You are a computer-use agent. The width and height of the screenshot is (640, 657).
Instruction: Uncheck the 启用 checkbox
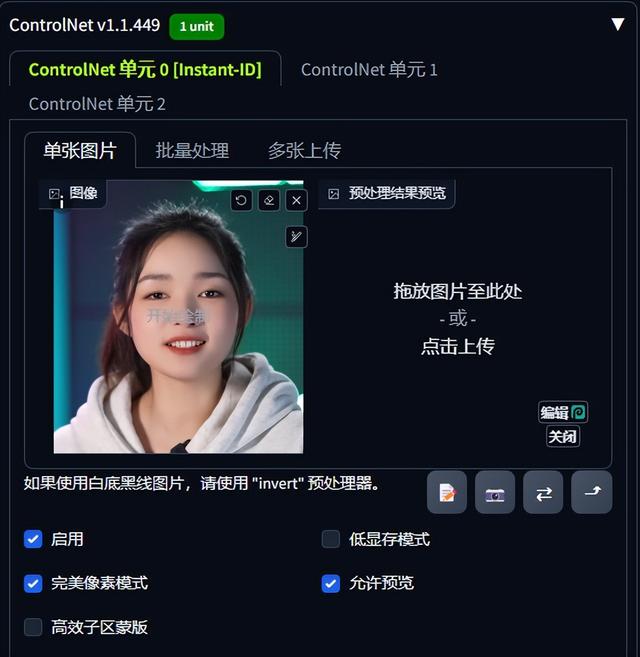[33, 539]
